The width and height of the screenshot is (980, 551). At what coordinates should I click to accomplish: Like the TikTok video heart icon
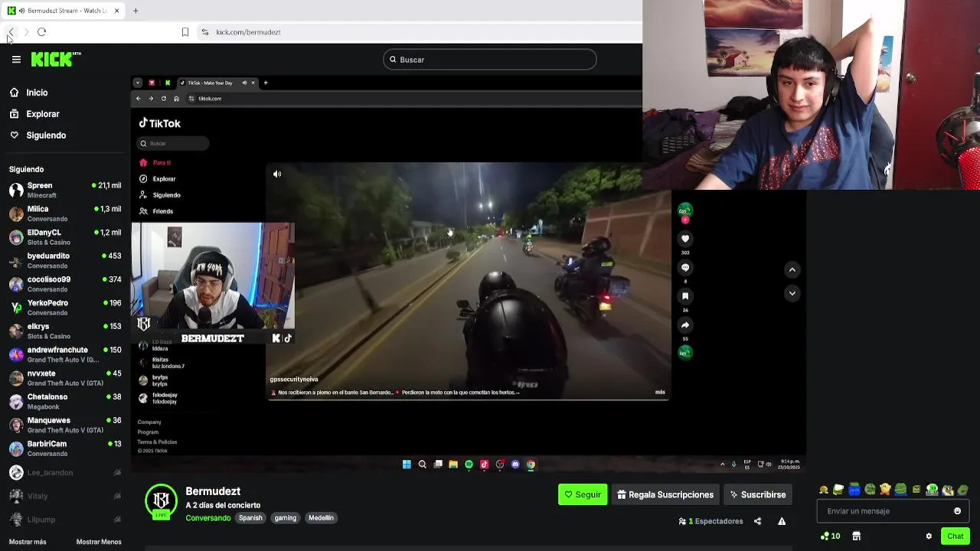685,239
